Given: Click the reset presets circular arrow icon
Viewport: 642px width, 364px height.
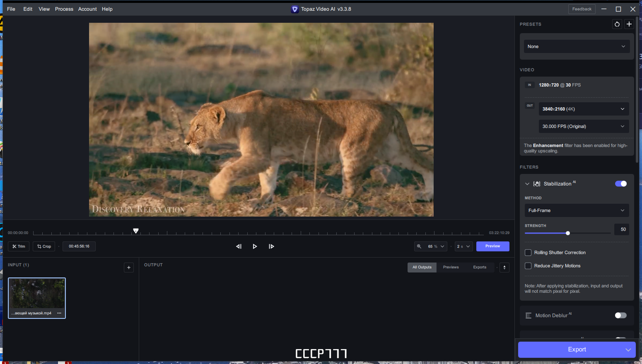Looking at the screenshot, I should (x=617, y=24).
